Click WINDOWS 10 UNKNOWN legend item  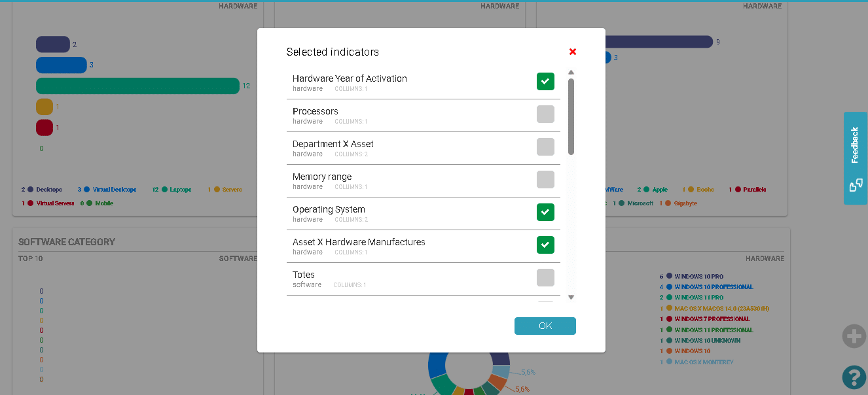coord(700,340)
